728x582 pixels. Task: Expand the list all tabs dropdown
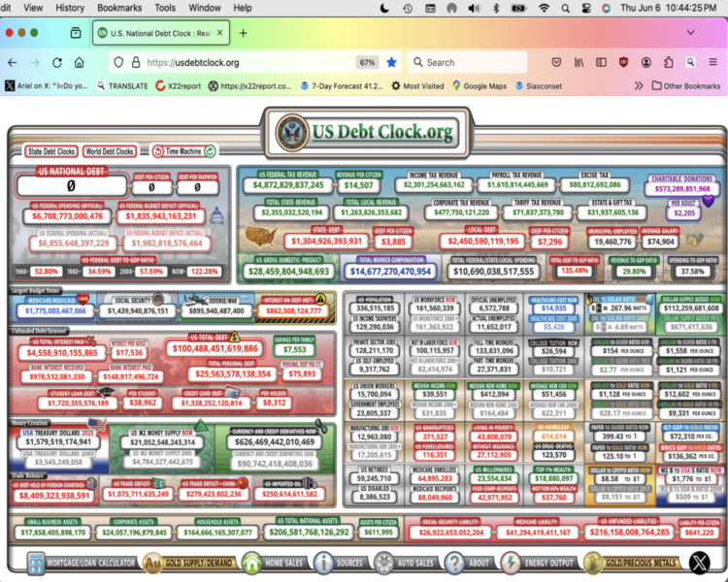[x=691, y=32]
